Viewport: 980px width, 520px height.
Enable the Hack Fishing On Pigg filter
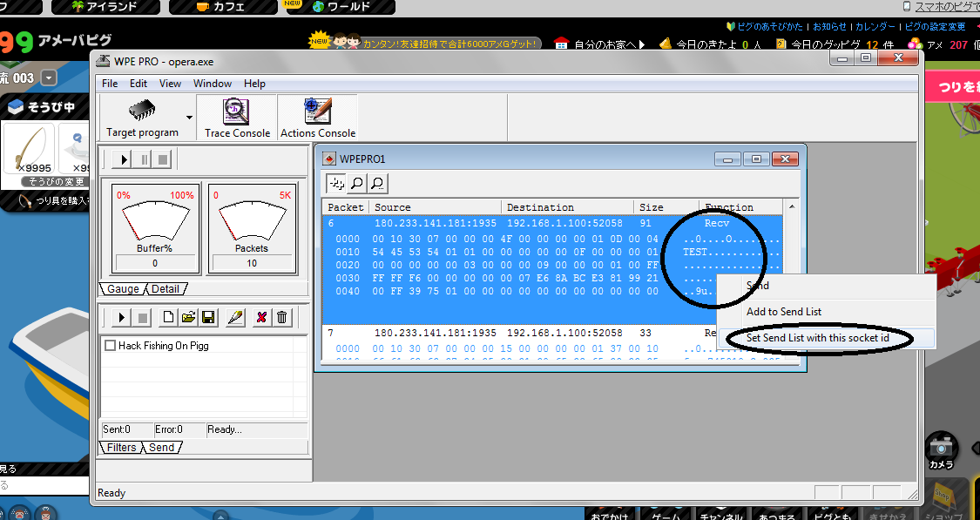click(x=111, y=346)
